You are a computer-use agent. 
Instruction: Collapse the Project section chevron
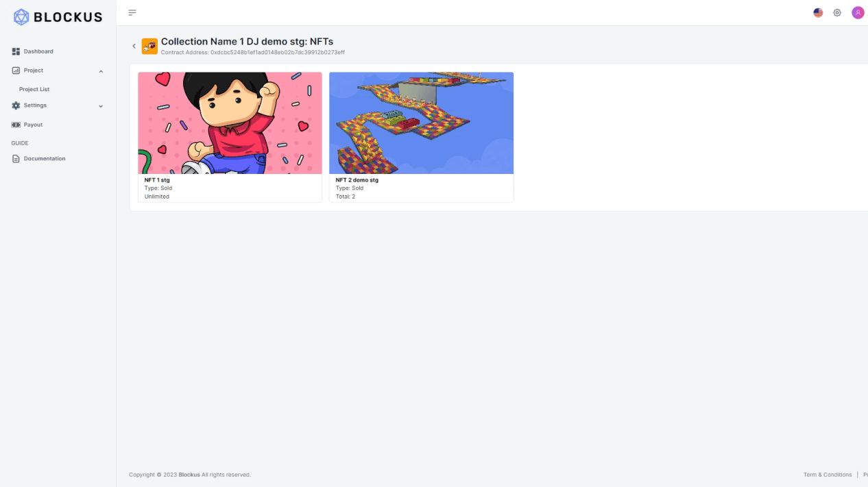pos(101,71)
